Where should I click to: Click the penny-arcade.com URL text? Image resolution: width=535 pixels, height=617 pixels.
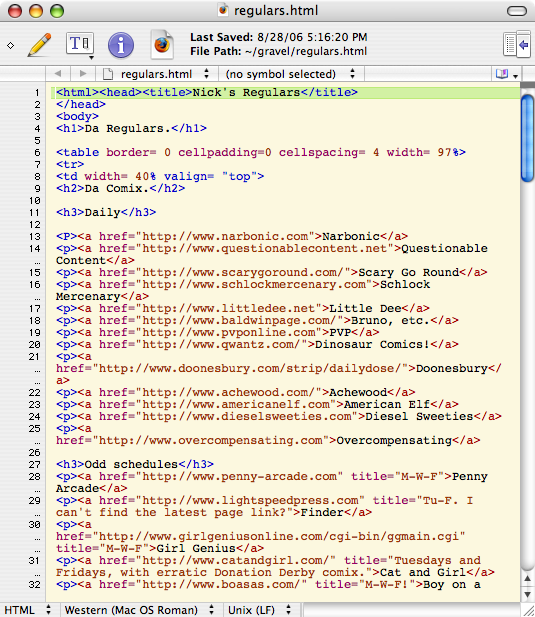[x=239, y=477]
